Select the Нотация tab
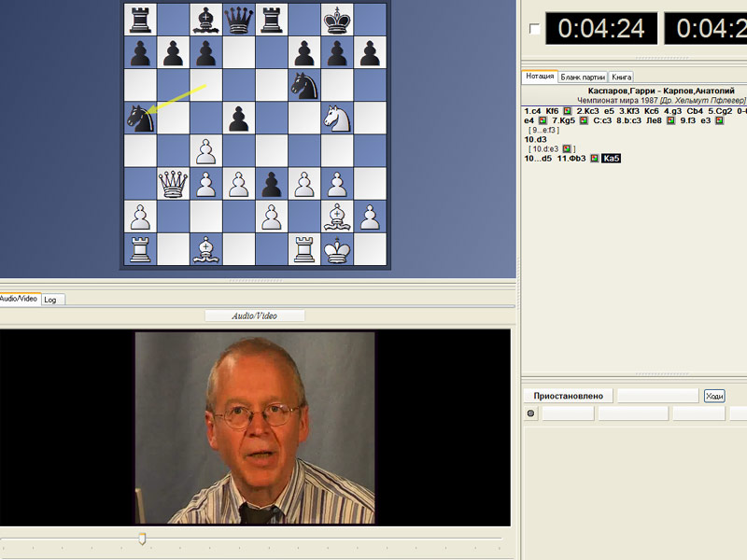 click(x=540, y=77)
